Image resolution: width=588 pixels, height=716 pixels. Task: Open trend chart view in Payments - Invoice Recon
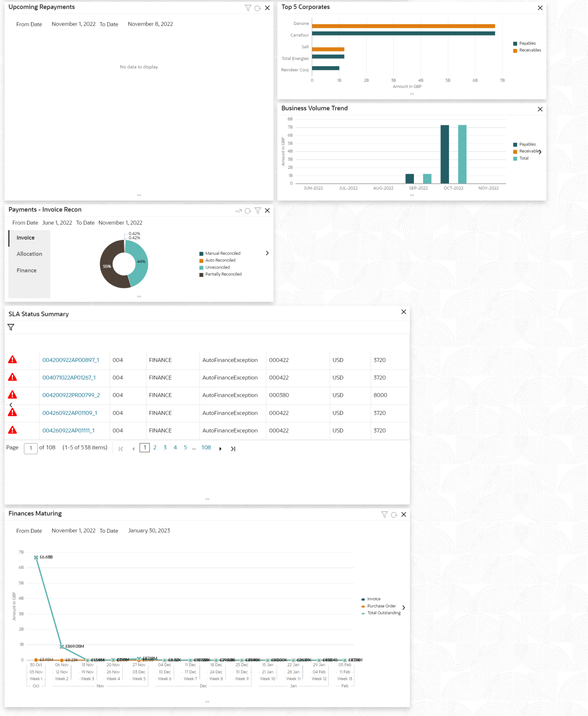(x=238, y=211)
